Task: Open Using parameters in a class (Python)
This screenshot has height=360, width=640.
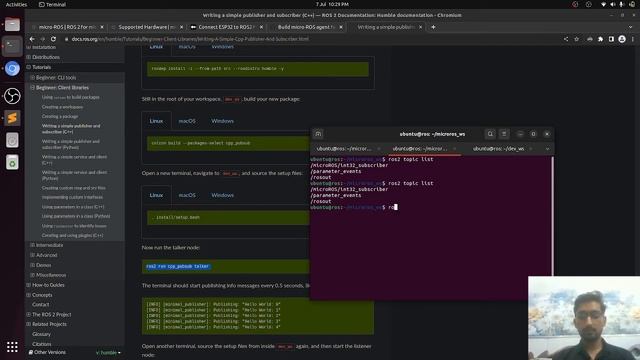Action: click(x=76, y=216)
